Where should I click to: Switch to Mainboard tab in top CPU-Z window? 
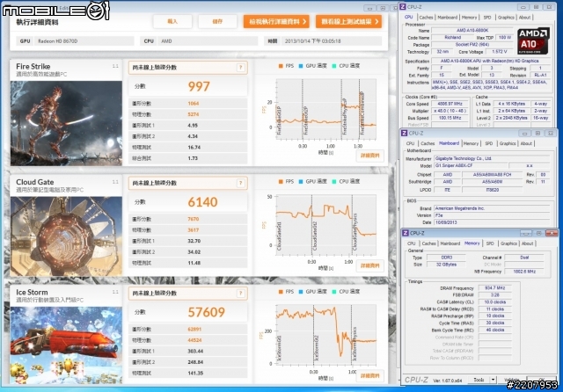click(x=448, y=18)
